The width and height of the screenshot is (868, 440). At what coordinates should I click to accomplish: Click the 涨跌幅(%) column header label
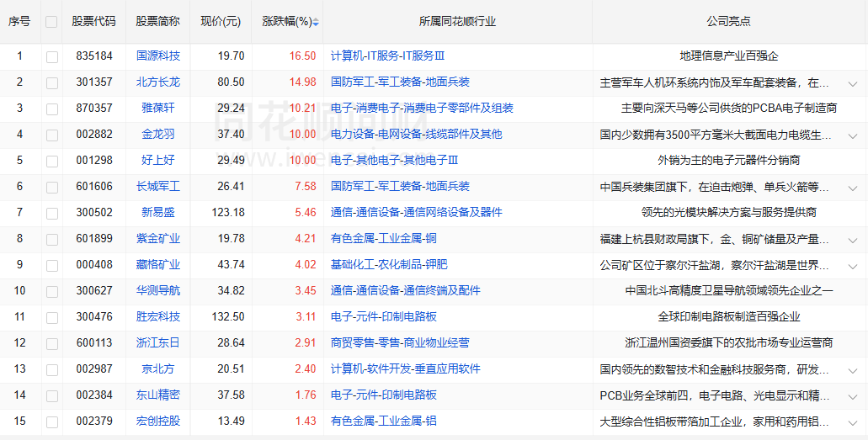click(287, 22)
